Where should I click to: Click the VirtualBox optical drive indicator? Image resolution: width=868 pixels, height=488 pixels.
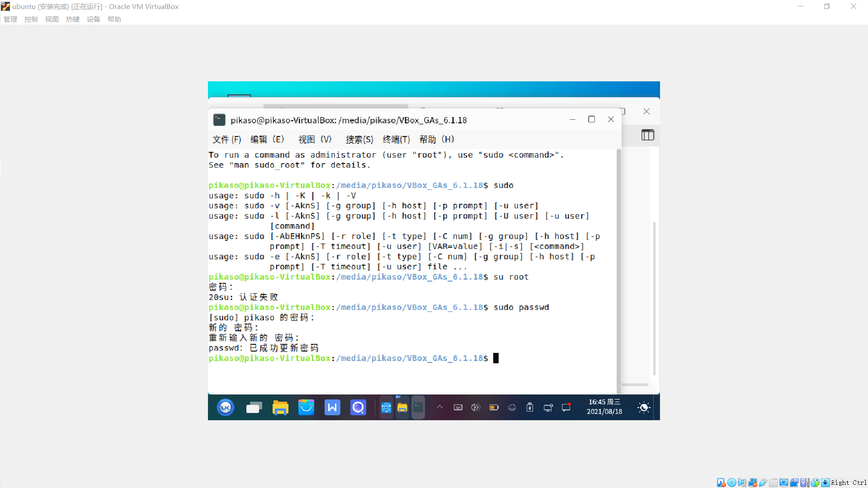732,483
